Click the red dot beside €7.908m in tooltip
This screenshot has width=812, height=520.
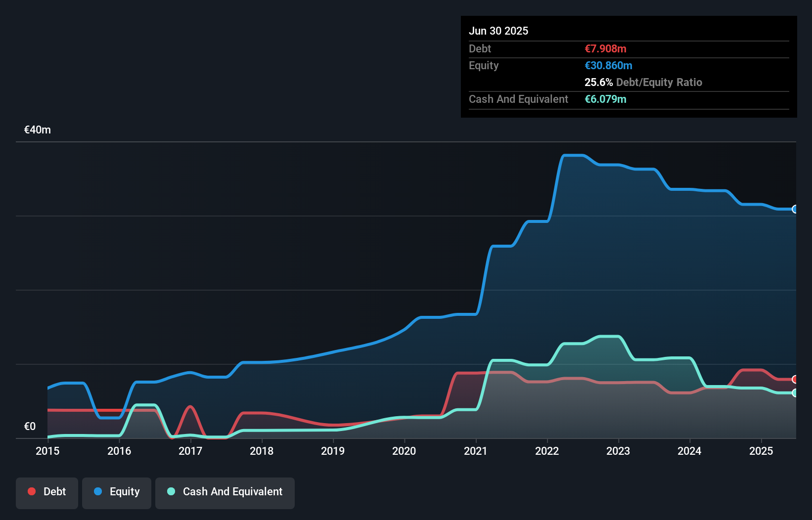coord(604,48)
